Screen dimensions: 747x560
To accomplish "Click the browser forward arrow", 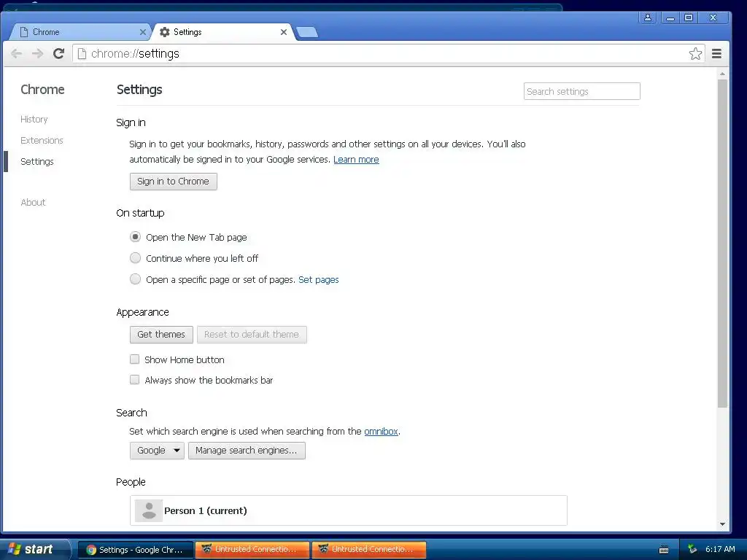I will [x=38, y=53].
